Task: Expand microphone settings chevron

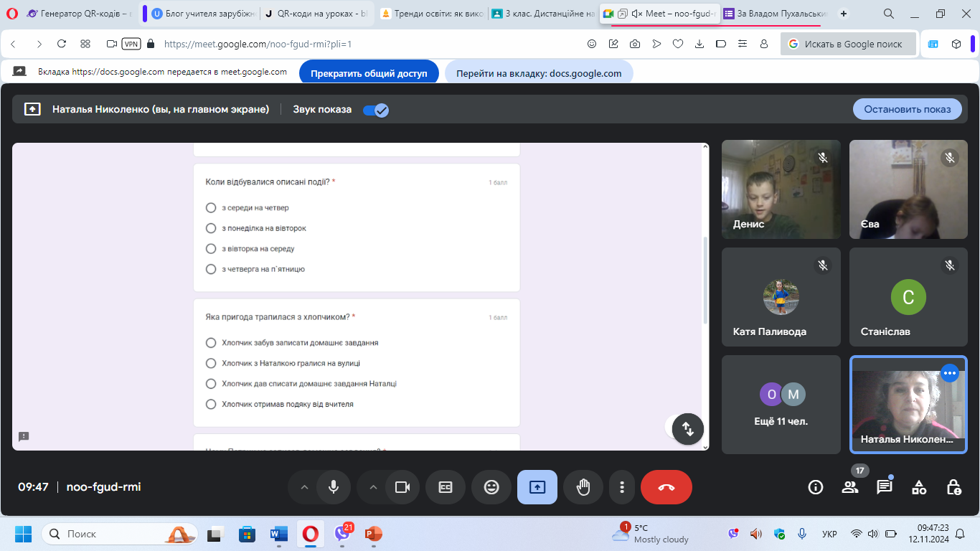Action: 304,487
